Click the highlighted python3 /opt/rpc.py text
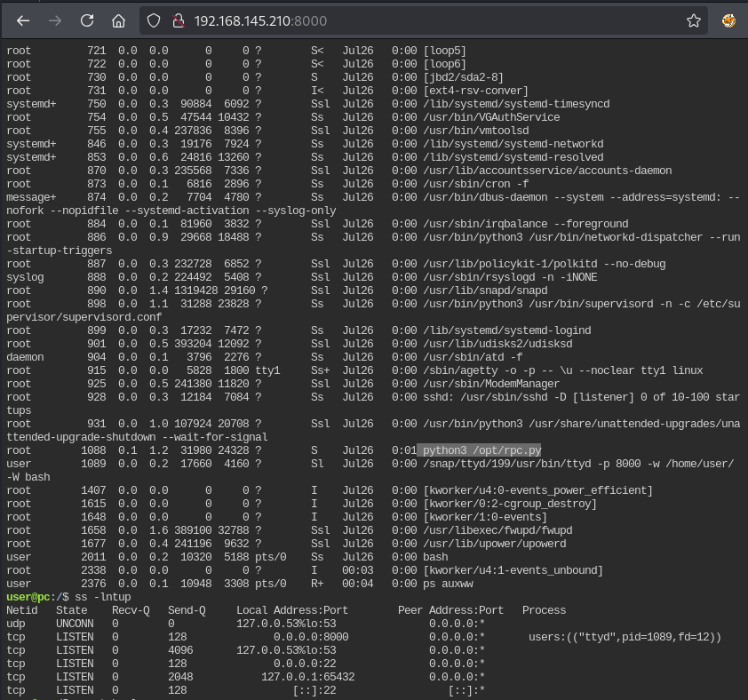Image resolution: width=748 pixels, height=700 pixels. coord(481,450)
